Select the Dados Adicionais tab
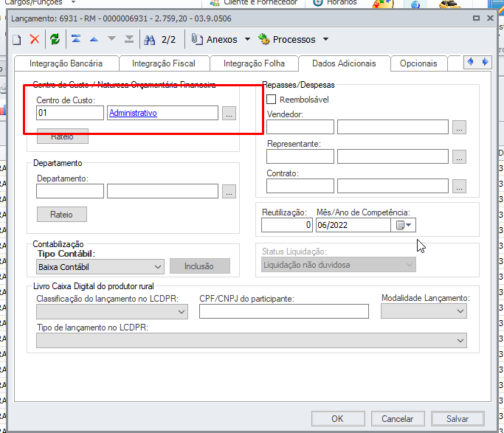 (344, 63)
